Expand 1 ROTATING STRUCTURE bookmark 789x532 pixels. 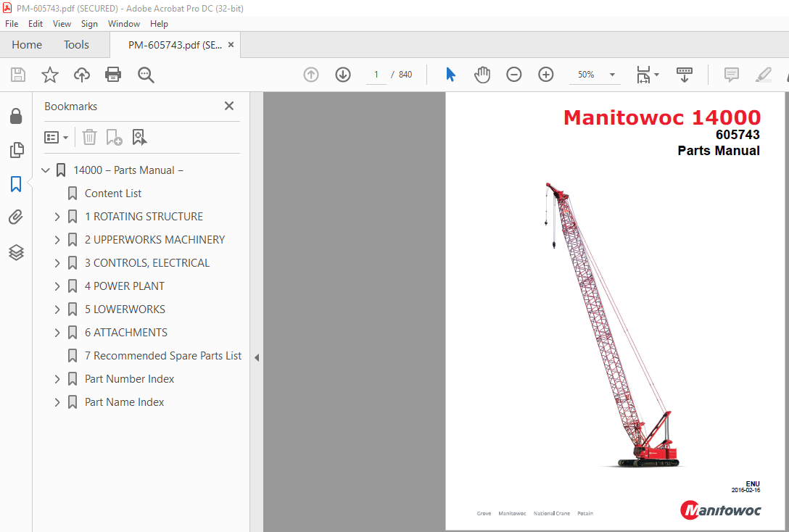[x=57, y=217]
